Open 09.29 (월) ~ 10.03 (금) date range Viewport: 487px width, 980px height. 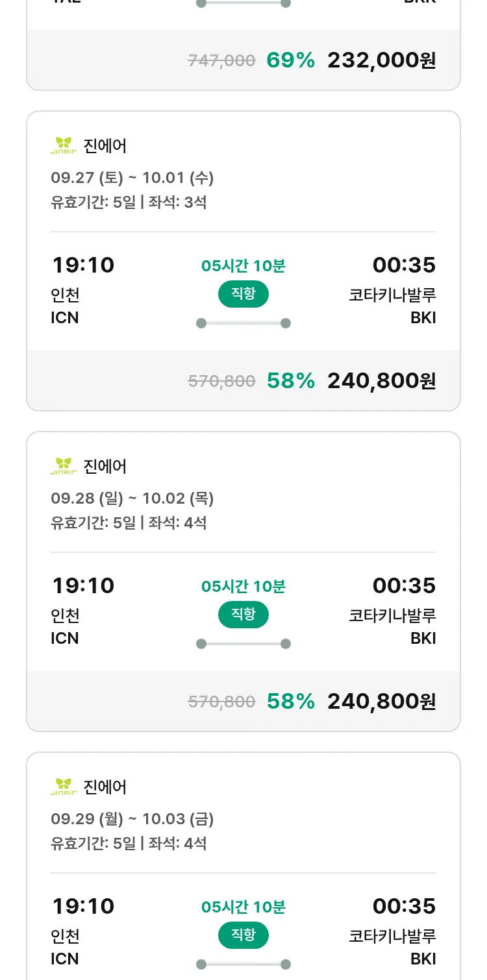pyautogui.click(x=132, y=818)
